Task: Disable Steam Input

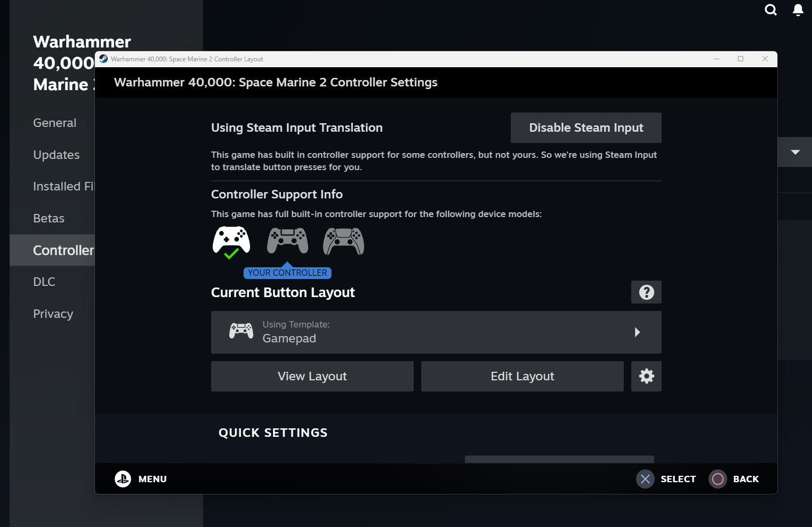Action: click(586, 127)
